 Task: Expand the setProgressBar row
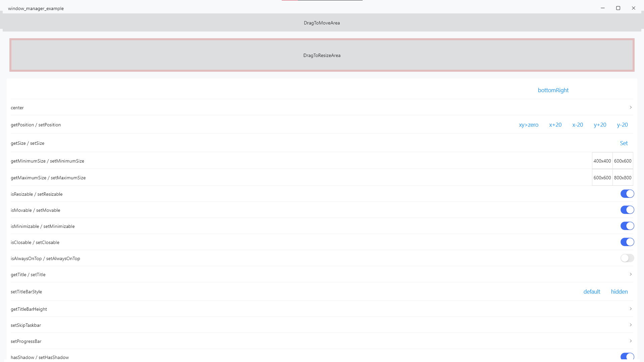[x=631, y=341]
